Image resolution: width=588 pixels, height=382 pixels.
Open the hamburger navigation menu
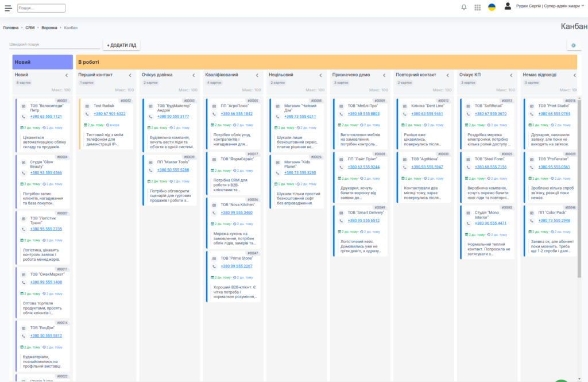click(8, 8)
